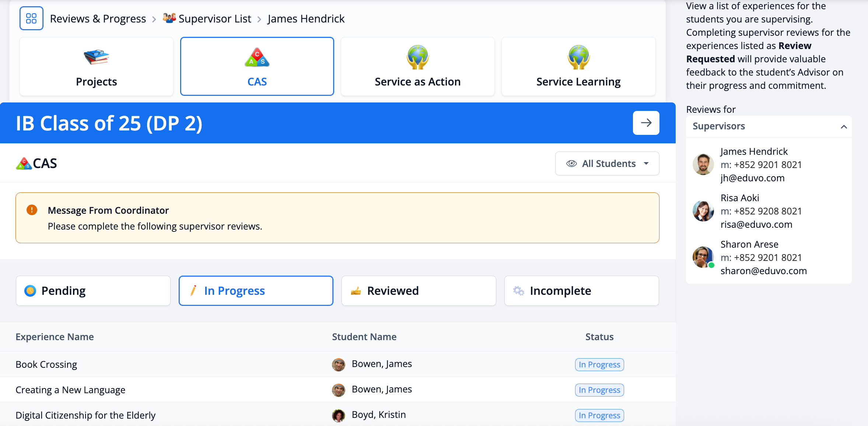The height and width of the screenshot is (426, 868).
Task: Click the orange alert icon in the coordinator message
Action: click(32, 210)
